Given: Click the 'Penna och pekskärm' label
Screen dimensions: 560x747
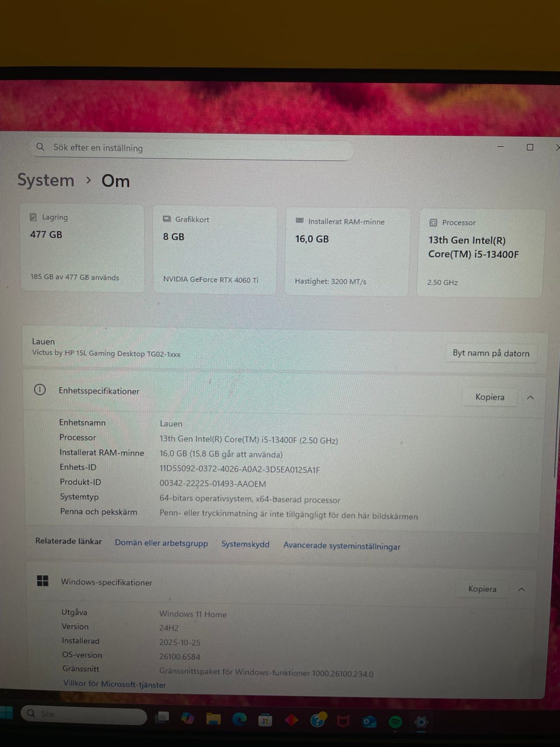Looking at the screenshot, I should point(99,512).
